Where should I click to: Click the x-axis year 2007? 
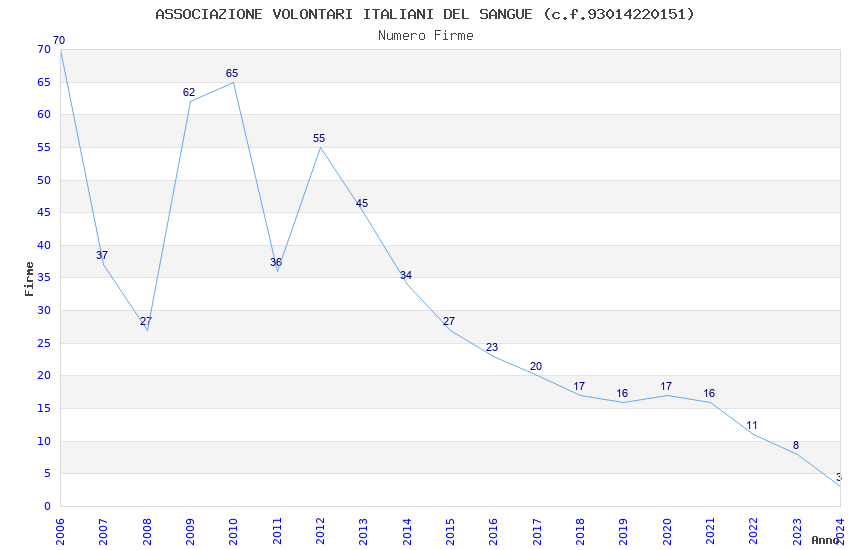tap(103, 531)
